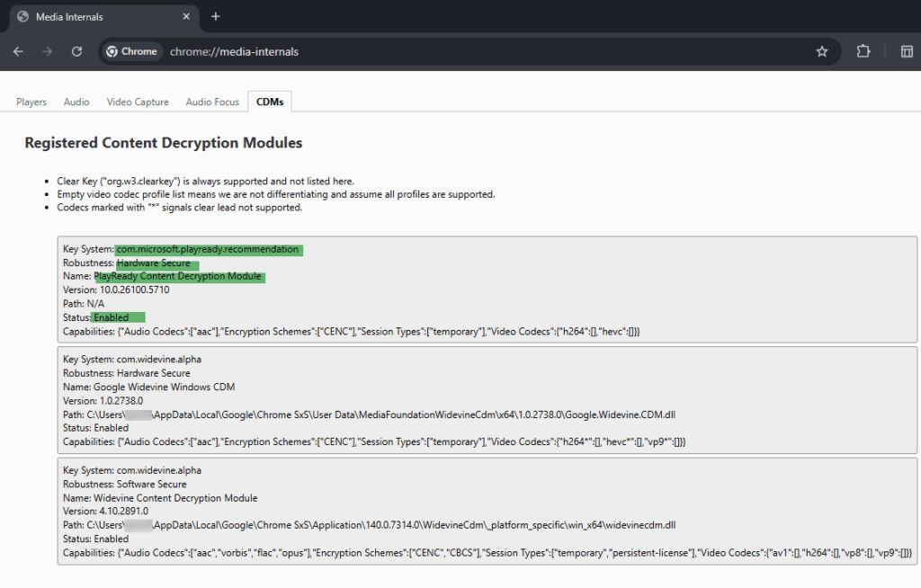Open the Audio tab
The image size is (921, 588).
click(76, 102)
